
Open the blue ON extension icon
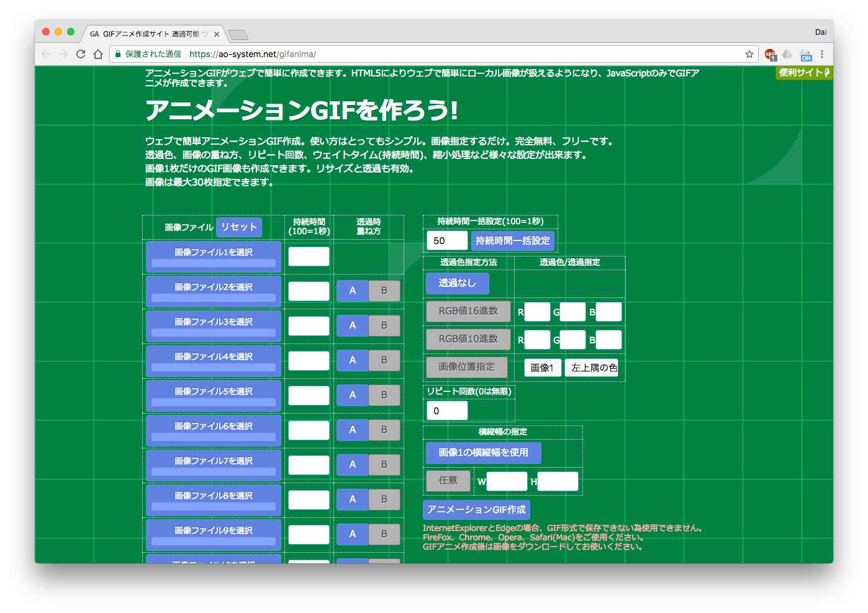[806, 55]
